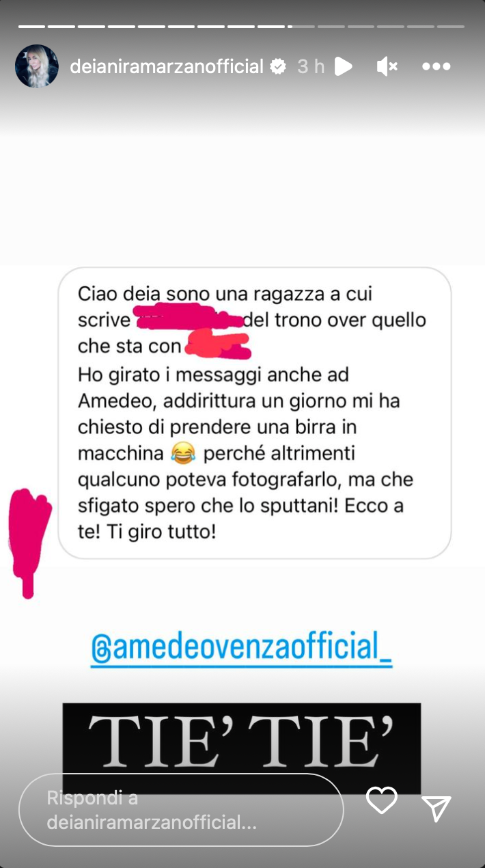This screenshot has width=485, height=868.
Task: Visit the deianiramarzanofficial username link
Action: pyautogui.click(x=167, y=66)
